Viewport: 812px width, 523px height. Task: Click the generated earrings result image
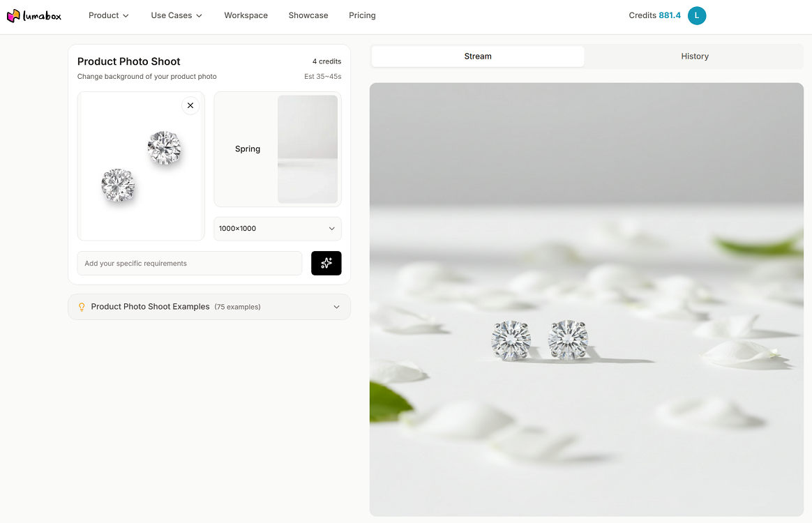point(586,299)
